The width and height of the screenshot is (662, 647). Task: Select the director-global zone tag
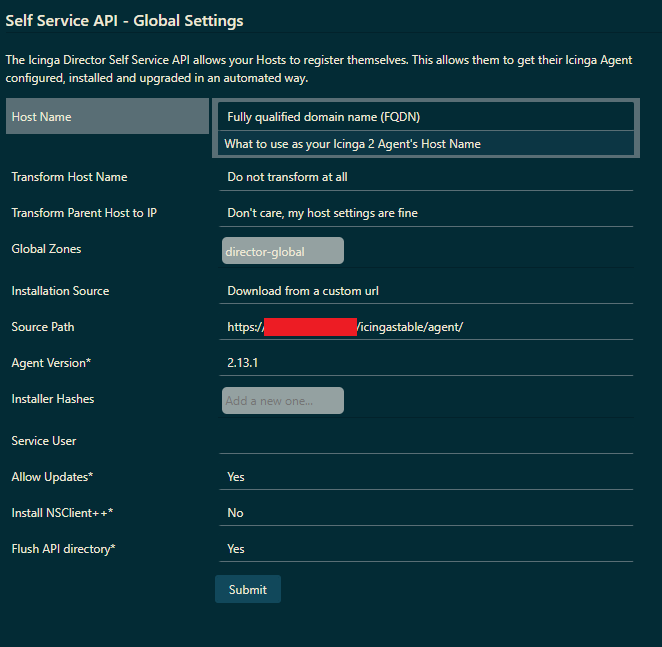pos(282,251)
